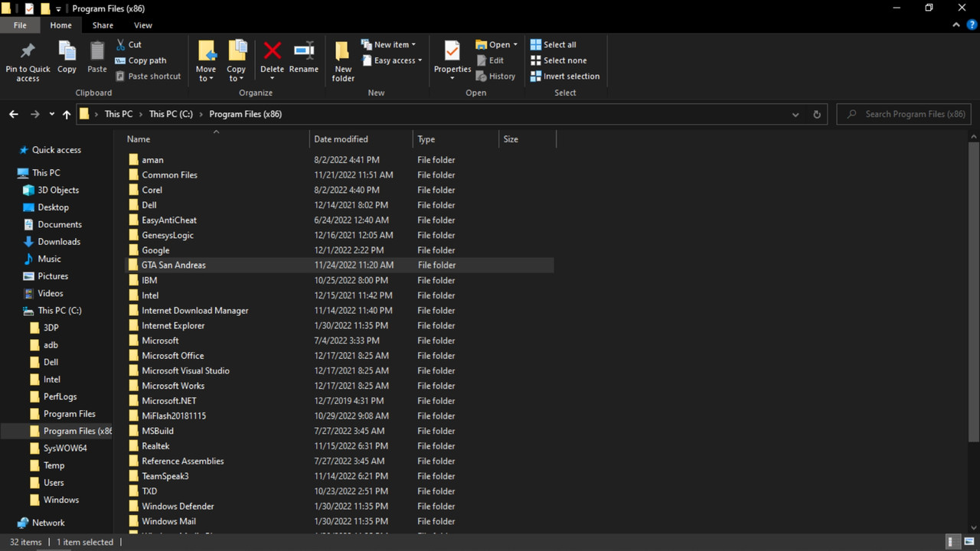
Task: Click Pin to Quick access icon
Action: [x=28, y=61]
